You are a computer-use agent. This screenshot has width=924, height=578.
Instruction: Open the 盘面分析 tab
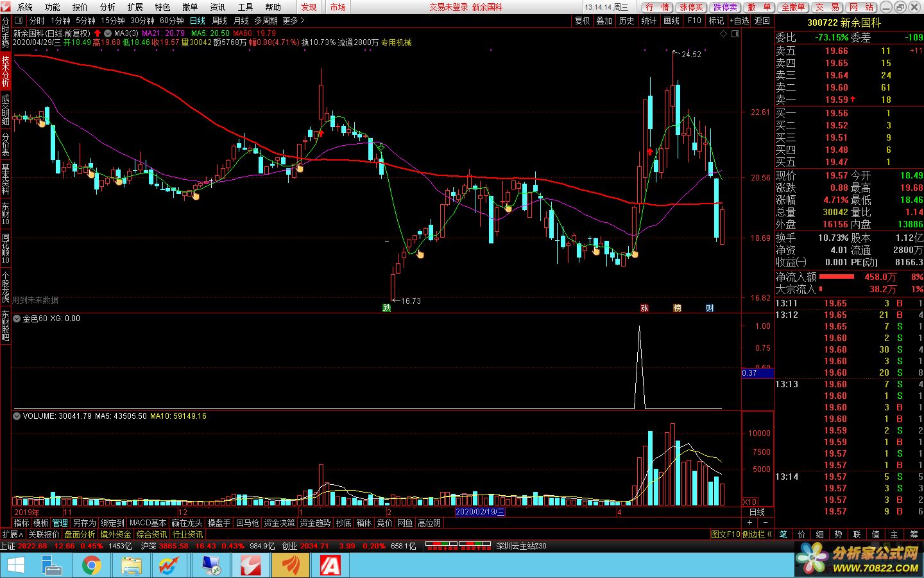coord(80,534)
